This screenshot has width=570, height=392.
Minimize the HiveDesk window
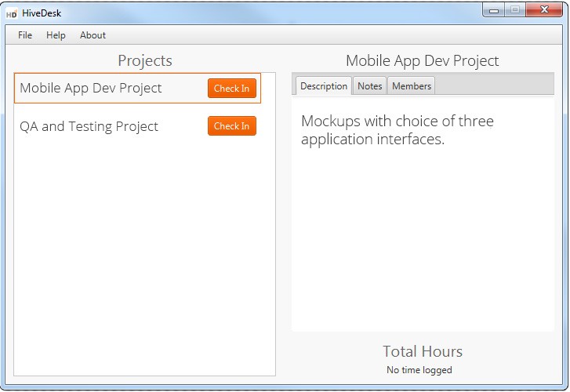(x=493, y=10)
